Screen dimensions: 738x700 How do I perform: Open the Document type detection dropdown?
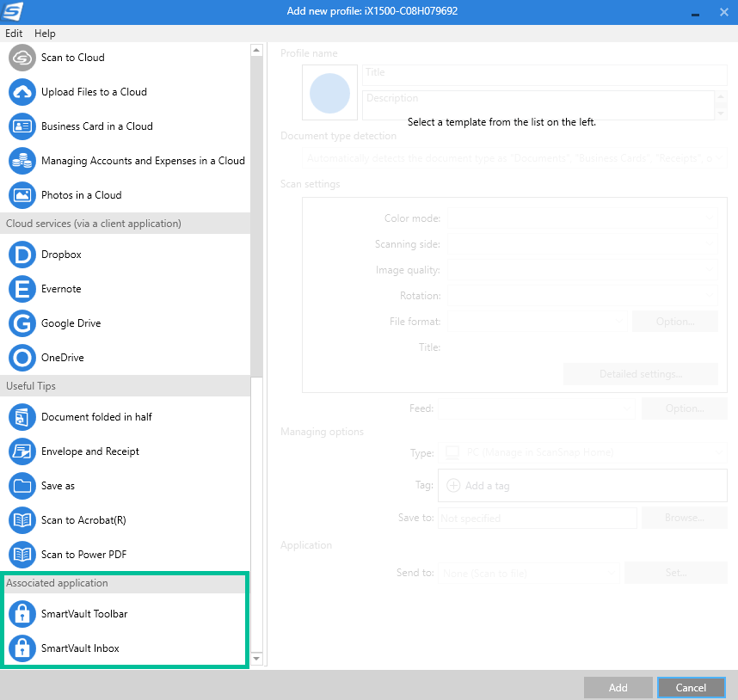click(514, 158)
